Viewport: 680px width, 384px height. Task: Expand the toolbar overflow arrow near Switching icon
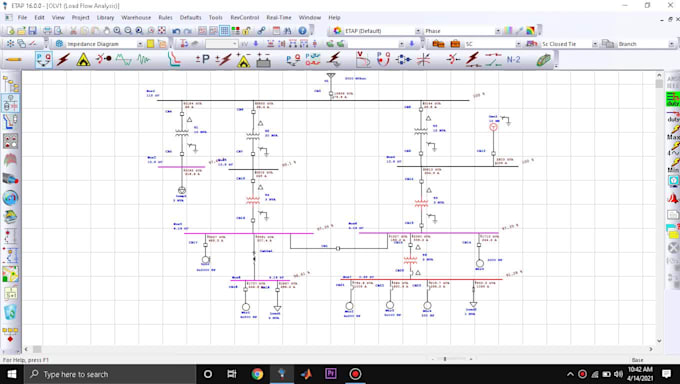(x=556, y=66)
